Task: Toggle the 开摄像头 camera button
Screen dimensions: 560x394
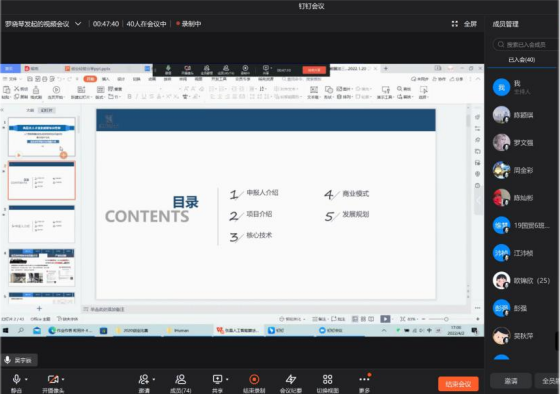Action: [x=53, y=379]
